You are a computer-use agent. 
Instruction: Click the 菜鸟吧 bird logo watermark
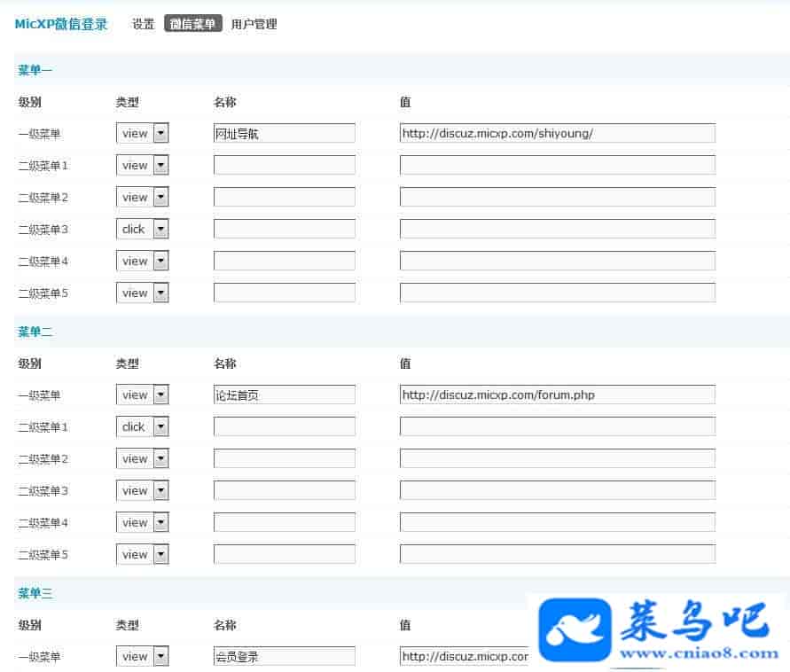(x=575, y=629)
